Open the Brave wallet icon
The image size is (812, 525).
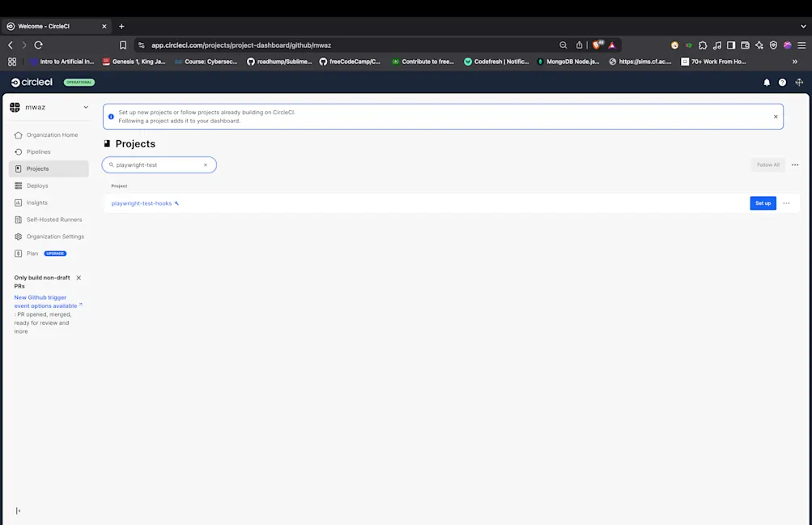745,45
